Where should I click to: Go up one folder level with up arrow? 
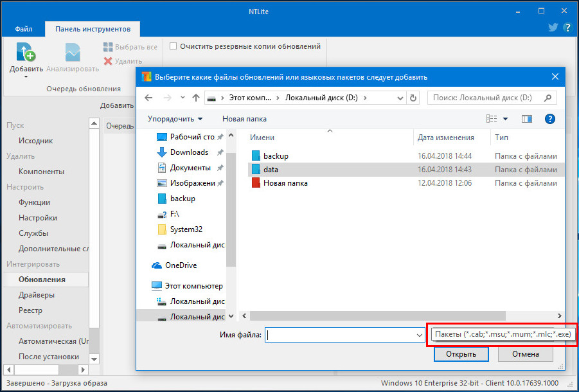tap(196, 98)
